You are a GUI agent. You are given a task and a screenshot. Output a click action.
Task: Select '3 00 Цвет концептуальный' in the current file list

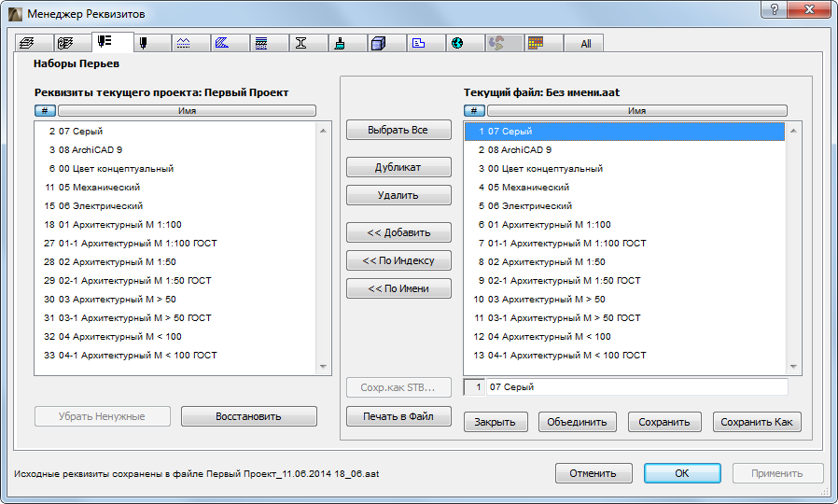click(624, 168)
